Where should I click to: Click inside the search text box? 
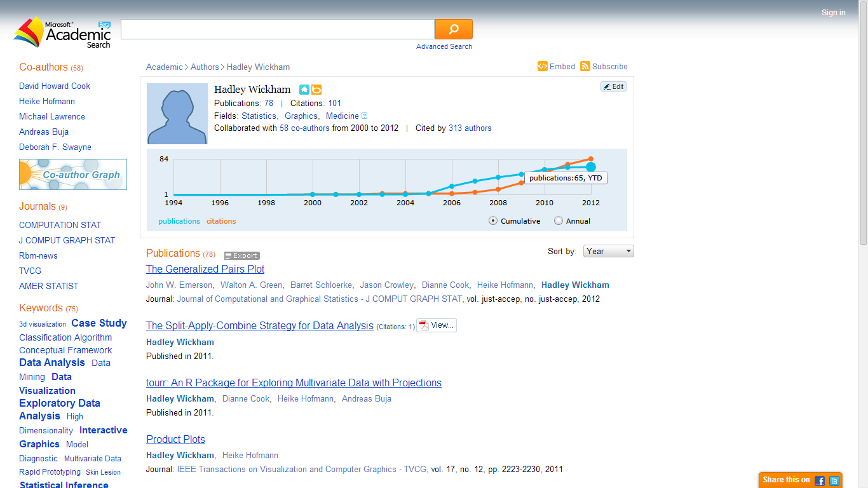[x=277, y=29]
